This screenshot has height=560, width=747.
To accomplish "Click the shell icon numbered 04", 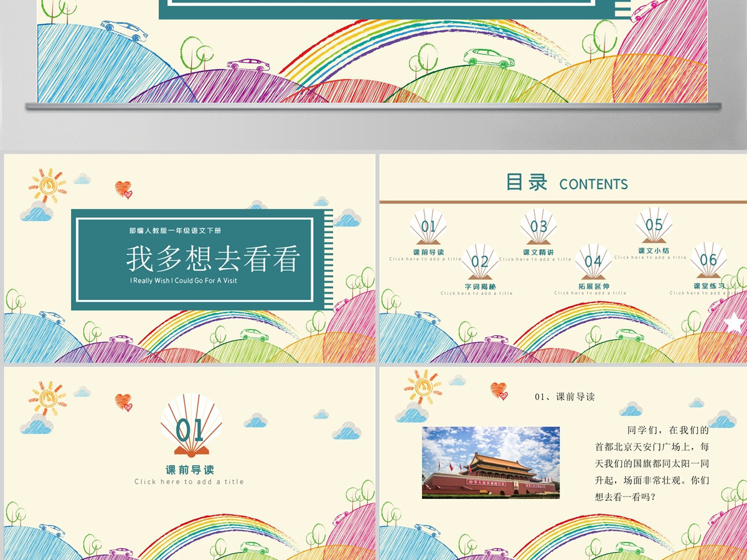I will point(593,261).
